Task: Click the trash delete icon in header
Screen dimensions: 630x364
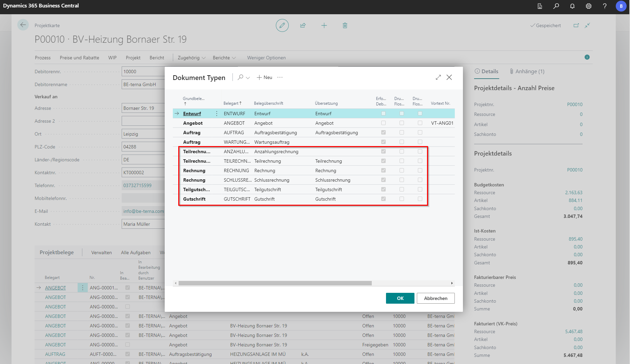Action: click(345, 25)
